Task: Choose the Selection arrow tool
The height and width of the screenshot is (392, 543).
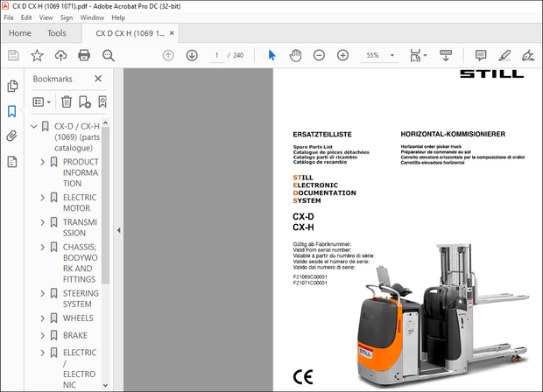Action: (x=271, y=55)
